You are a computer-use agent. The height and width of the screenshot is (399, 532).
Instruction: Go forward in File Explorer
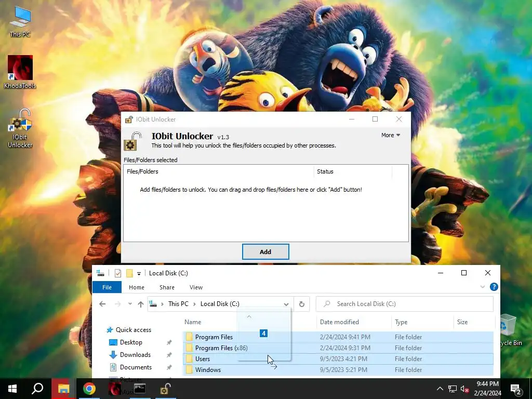click(118, 304)
